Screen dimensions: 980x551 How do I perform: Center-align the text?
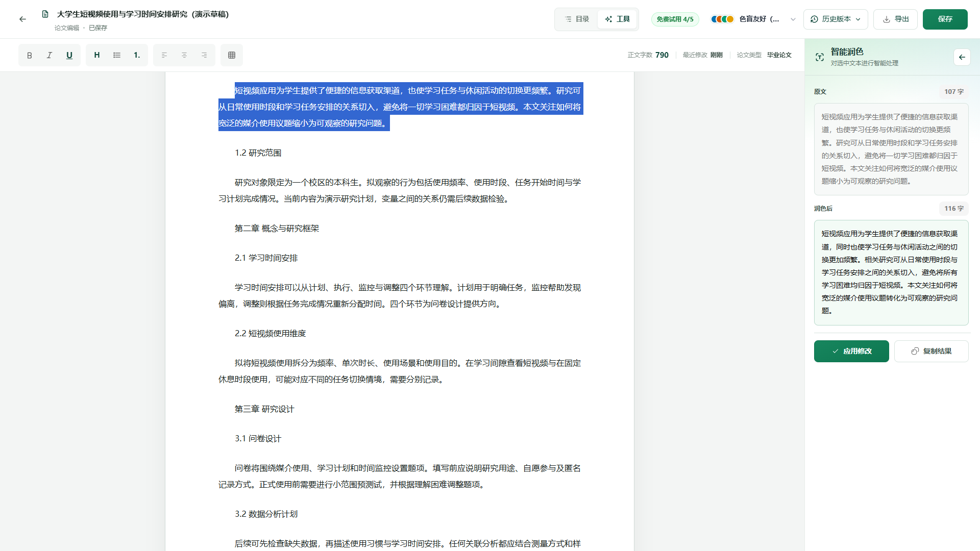click(x=184, y=55)
